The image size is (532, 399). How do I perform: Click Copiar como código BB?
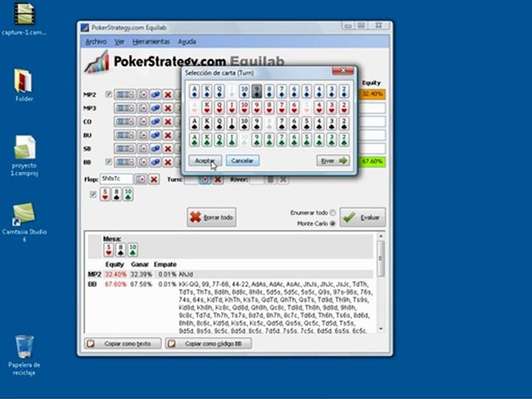tap(208, 344)
